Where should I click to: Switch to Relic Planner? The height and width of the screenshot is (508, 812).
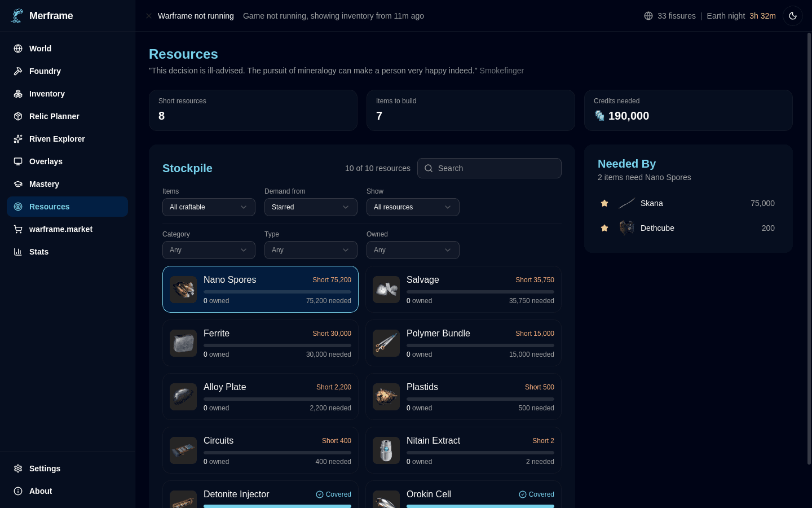tap(67, 116)
